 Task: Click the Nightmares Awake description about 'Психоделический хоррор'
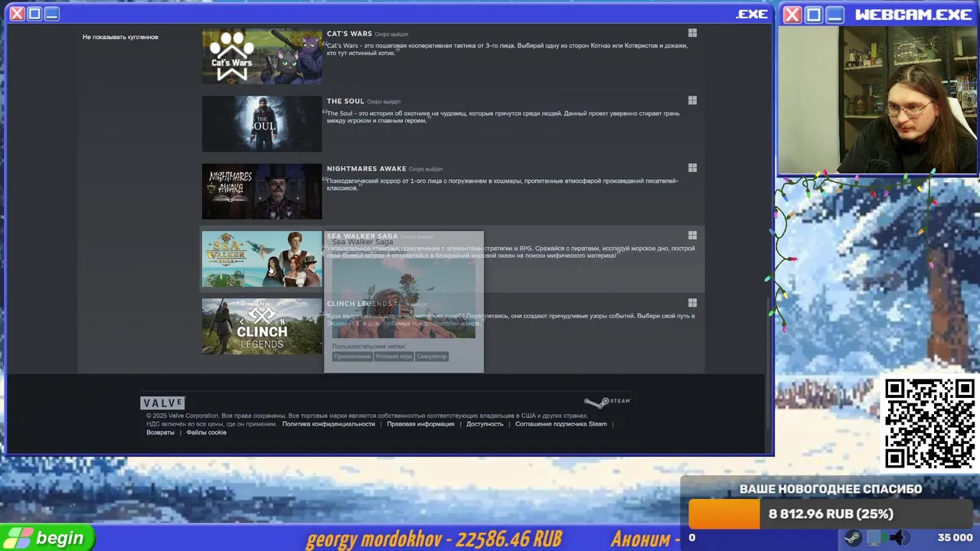pos(502,184)
